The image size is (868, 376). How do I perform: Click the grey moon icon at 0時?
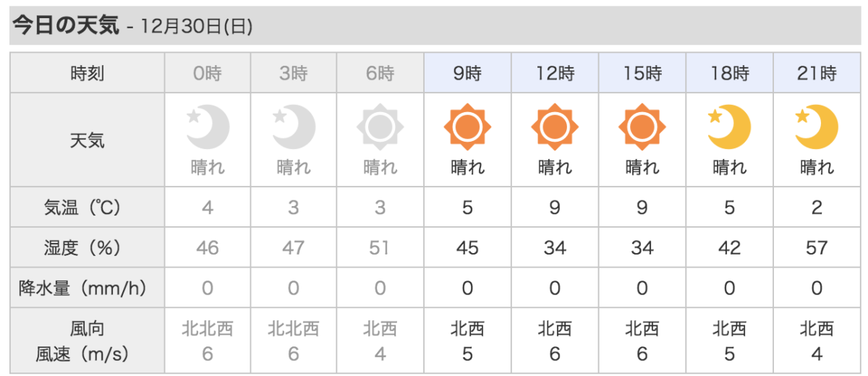tap(208, 127)
